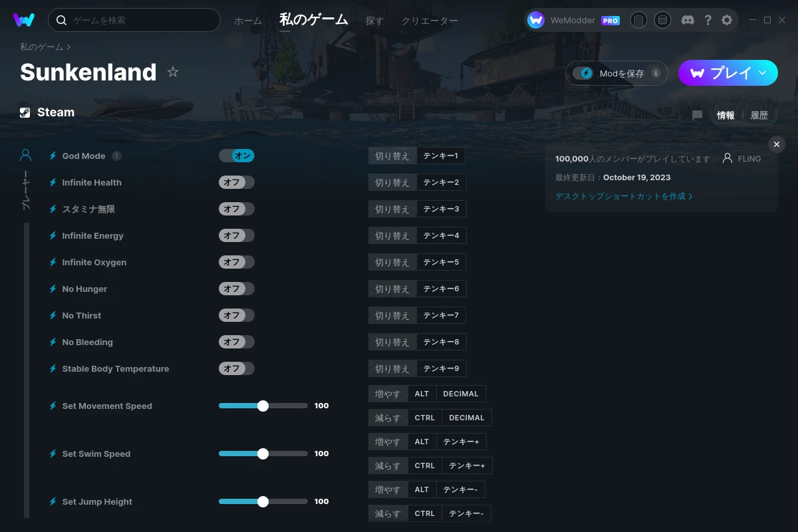
Task: Select the player category icon in sidebar
Action: click(26, 156)
